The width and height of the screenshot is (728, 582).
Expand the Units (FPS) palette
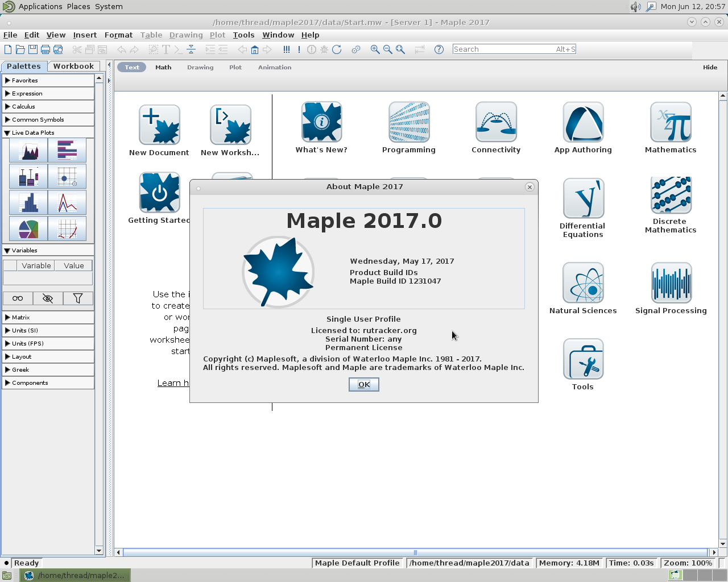point(48,343)
